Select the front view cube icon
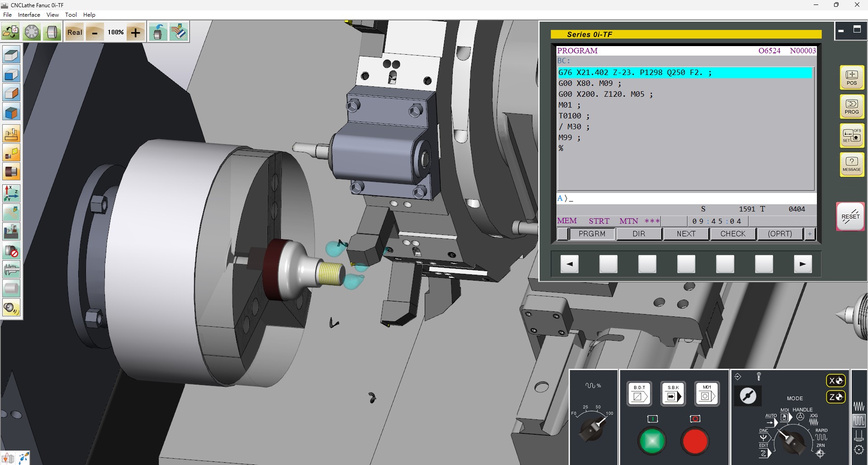Screen dimensions: 868x465 coord(11,74)
